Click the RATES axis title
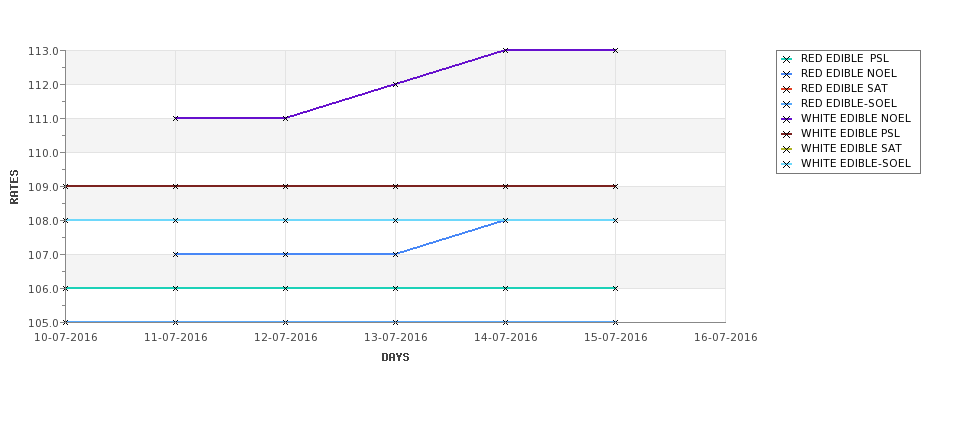Viewport: 975px width, 429px height. pyautogui.click(x=14, y=187)
